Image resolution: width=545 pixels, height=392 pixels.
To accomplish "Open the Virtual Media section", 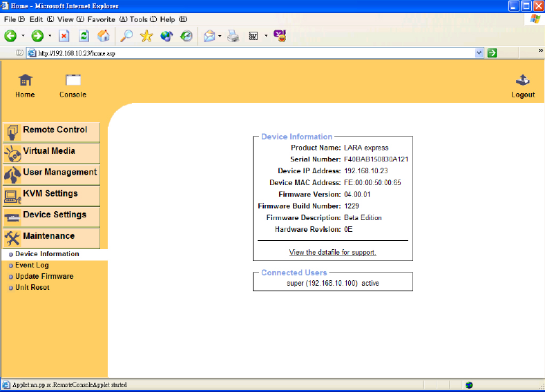I will [51, 153].
